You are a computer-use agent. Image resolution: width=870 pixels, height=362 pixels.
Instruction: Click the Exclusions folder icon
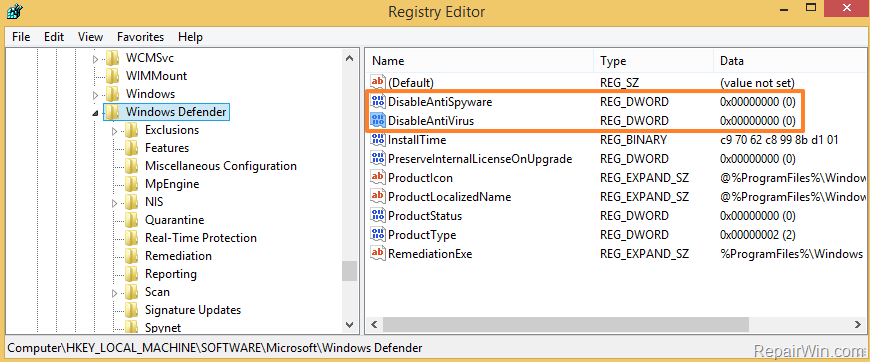tap(131, 130)
